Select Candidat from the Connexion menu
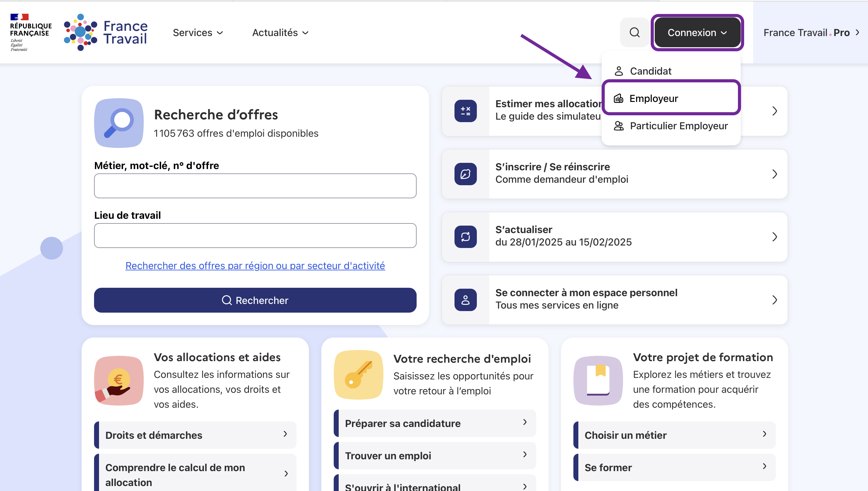Screen dimensions: 868x491 (650, 71)
